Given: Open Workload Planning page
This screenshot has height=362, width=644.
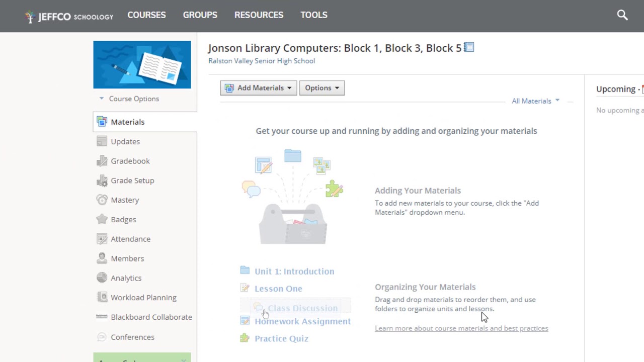Looking at the screenshot, I should 145,297.
